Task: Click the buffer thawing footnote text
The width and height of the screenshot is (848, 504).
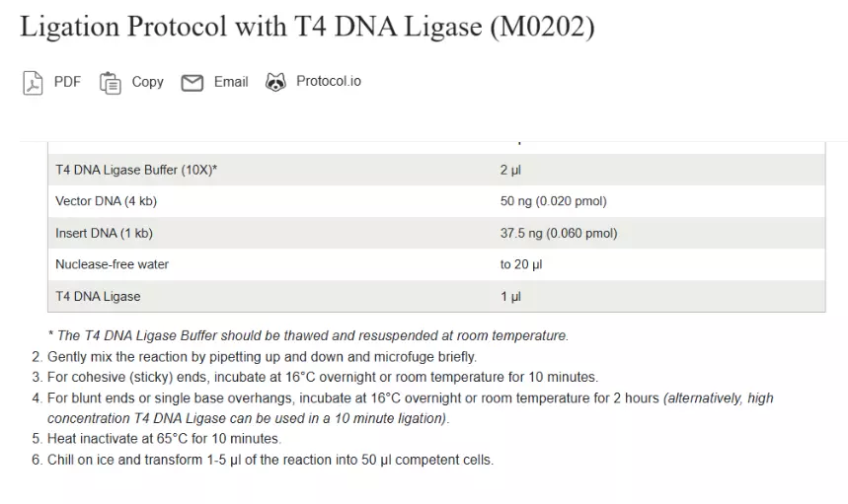Action: point(308,335)
